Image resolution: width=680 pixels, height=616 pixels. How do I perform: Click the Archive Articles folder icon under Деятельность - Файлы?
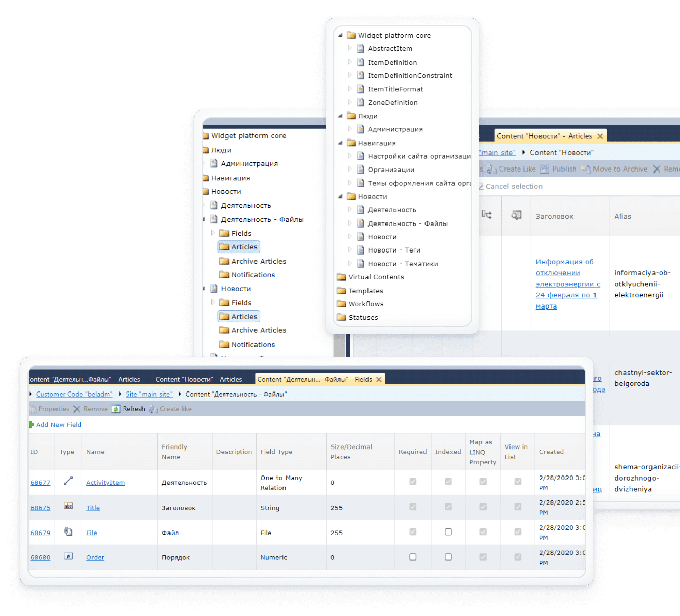point(224,261)
